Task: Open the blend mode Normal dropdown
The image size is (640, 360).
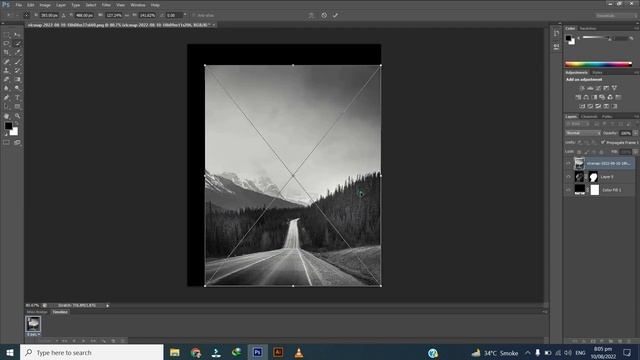Action: [x=583, y=133]
